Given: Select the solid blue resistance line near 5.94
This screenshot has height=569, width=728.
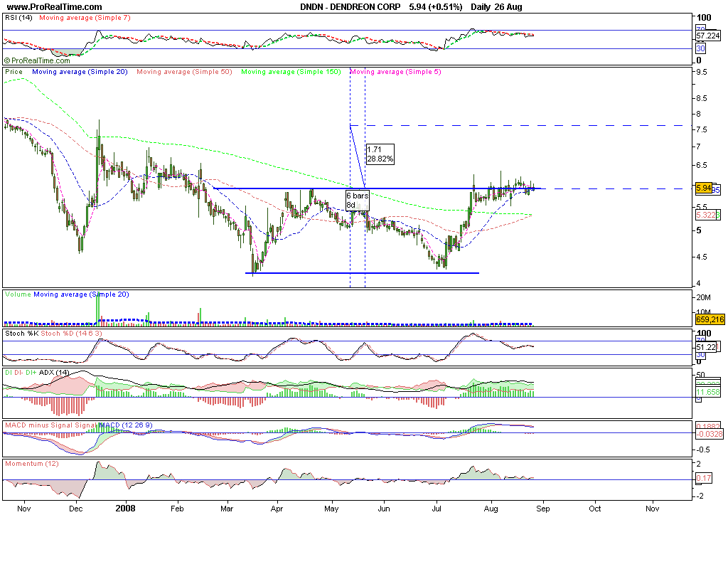Looking at the screenshot, I should (378, 188).
